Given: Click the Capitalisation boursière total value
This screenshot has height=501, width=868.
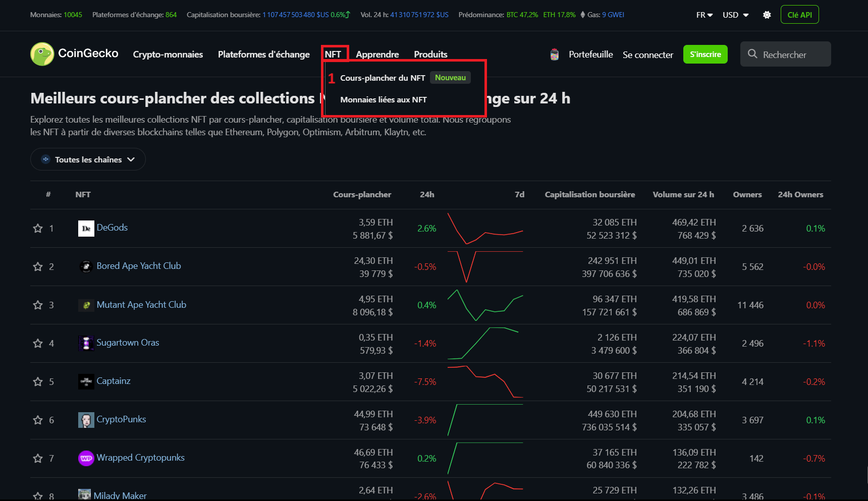Looking at the screenshot, I should pyautogui.click(x=296, y=15).
